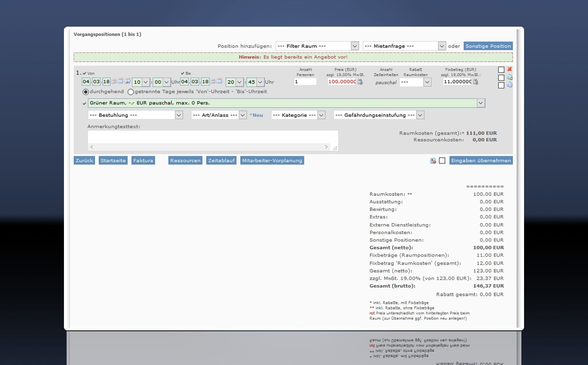Click the '111,00 EUR' Raumkosten gesamt value
This screenshot has width=588, height=365.
481,133
